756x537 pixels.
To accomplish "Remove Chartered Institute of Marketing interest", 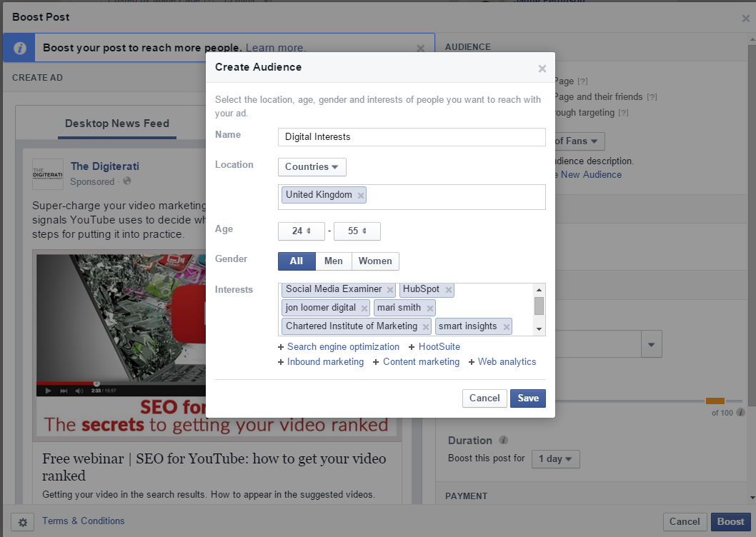I will pyautogui.click(x=426, y=327).
